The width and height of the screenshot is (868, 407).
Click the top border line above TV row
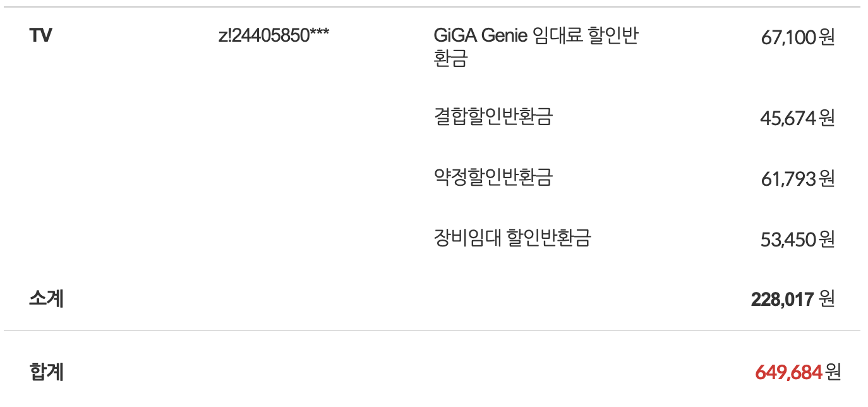click(x=432, y=7)
